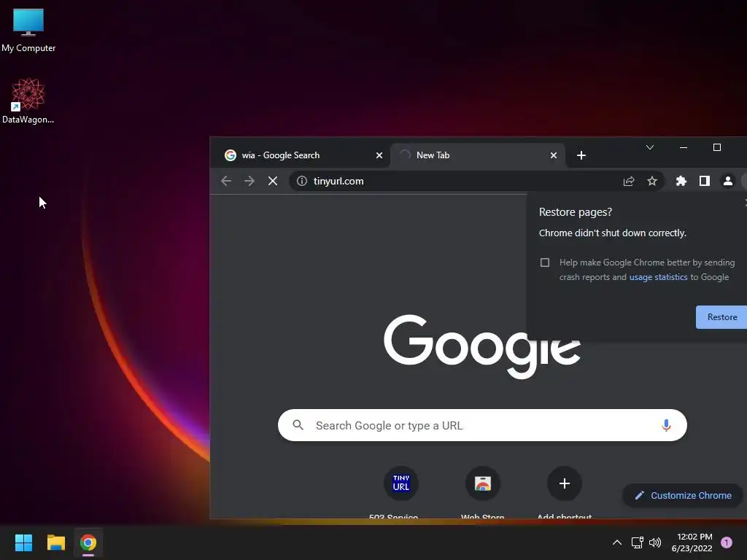Go back using the back arrow
Viewport: 747px width, 560px height.
pyautogui.click(x=226, y=181)
